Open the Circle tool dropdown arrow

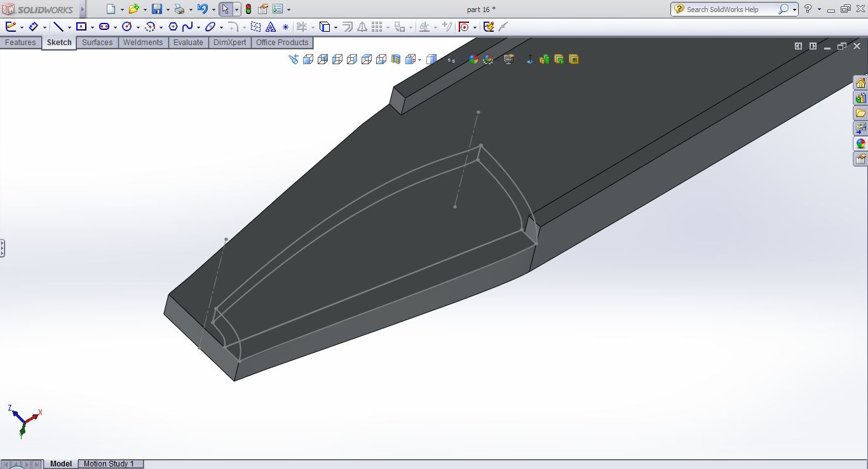(x=138, y=27)
